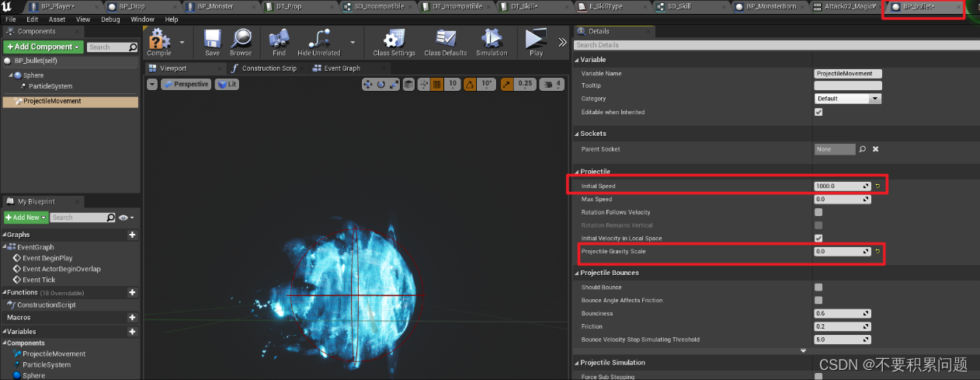
Task: Show hidden toolbar items via double-chevron
Action: 562,42
